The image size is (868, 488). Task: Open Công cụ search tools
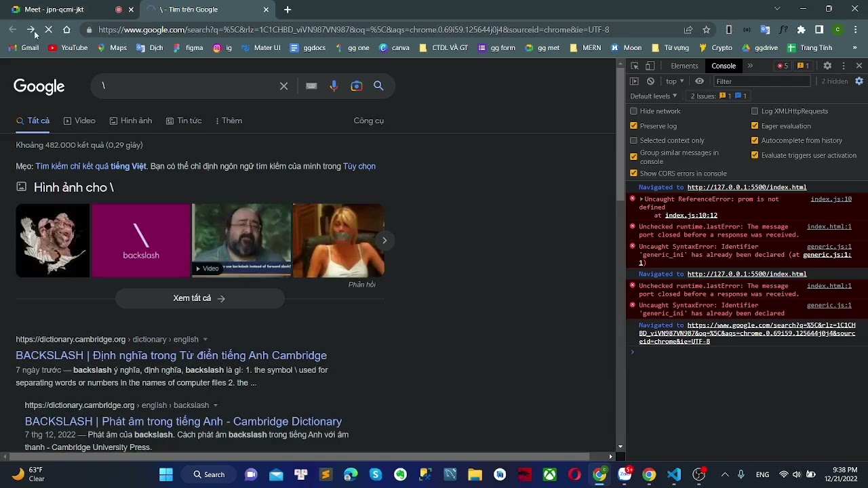[369, 121]
